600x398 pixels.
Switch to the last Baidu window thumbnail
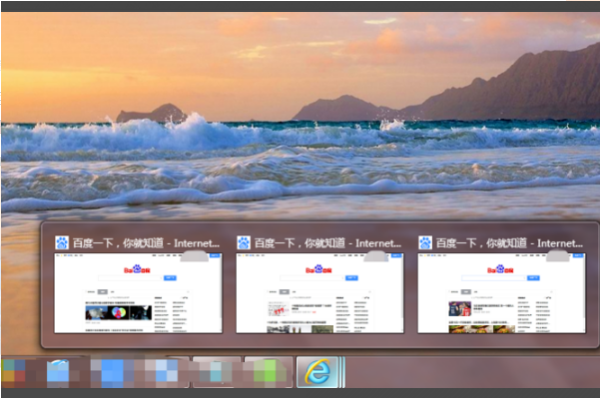501,293
